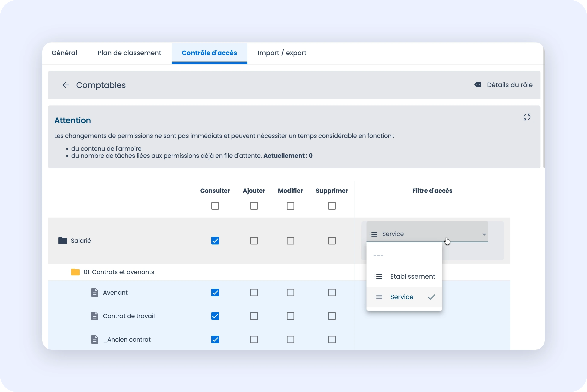Click the Avenant document label
587x392 pixels.
tap(115, 293)
